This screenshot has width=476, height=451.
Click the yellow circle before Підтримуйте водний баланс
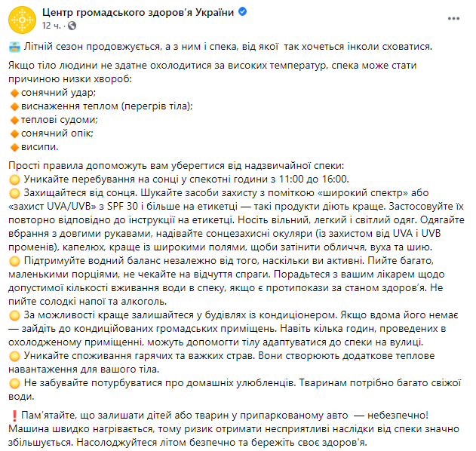click(x=15, y=261)
